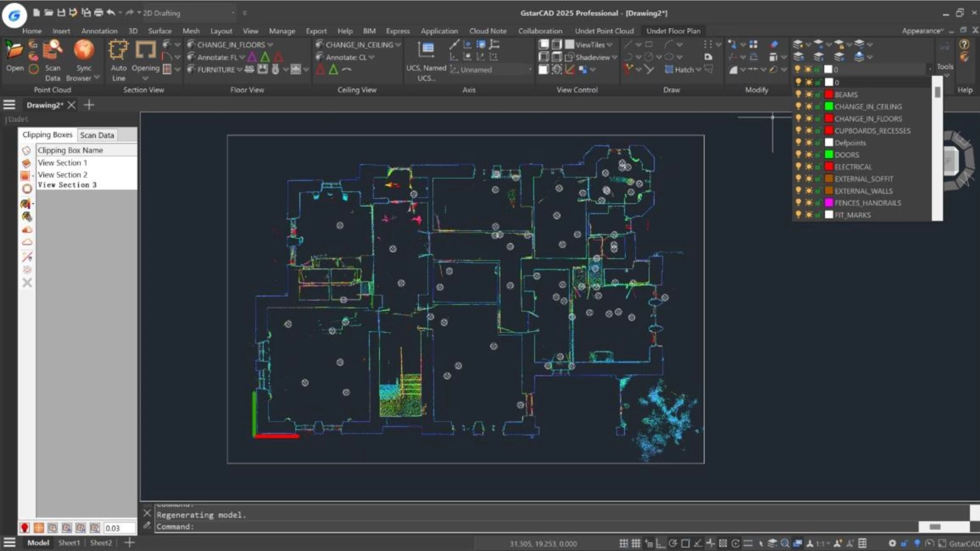
Task: Toggle freeze sun icon of ELECTRICAL layer
Action: (808, 167)
